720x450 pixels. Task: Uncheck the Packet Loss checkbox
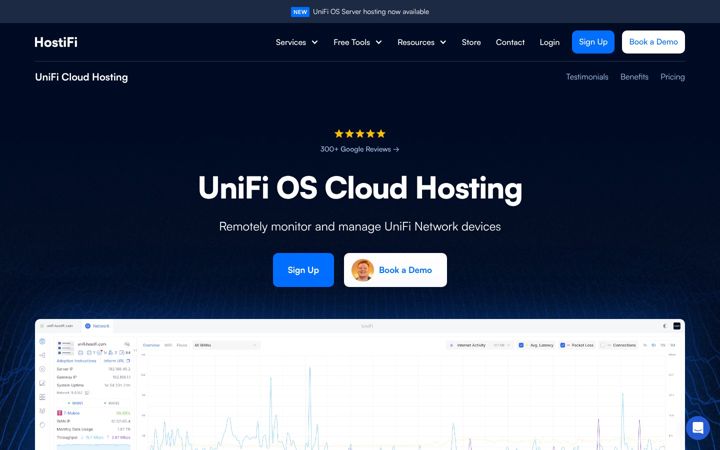coord(562,345)
